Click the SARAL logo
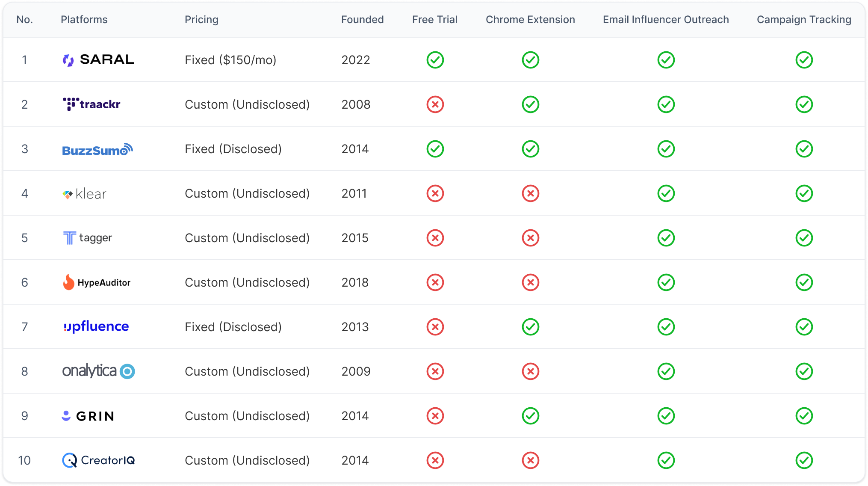The height and width of the screenshot is (486, 868). pos(98,60)
